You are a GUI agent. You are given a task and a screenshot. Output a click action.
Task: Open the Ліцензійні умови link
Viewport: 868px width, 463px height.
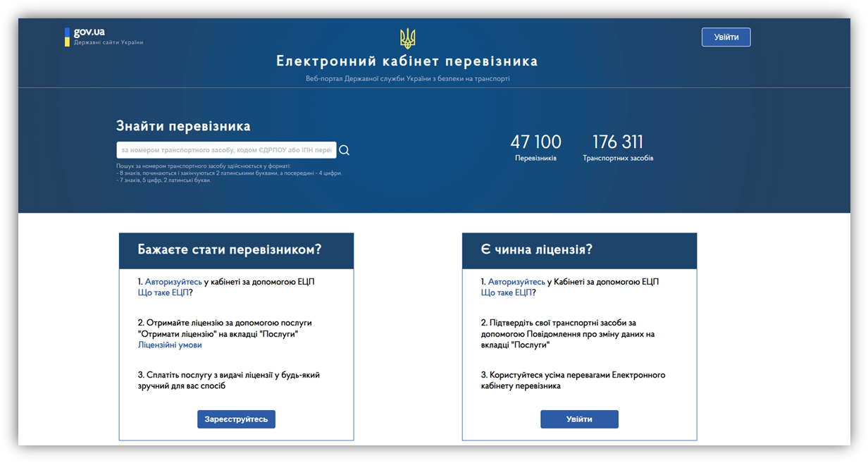point(170,345)
